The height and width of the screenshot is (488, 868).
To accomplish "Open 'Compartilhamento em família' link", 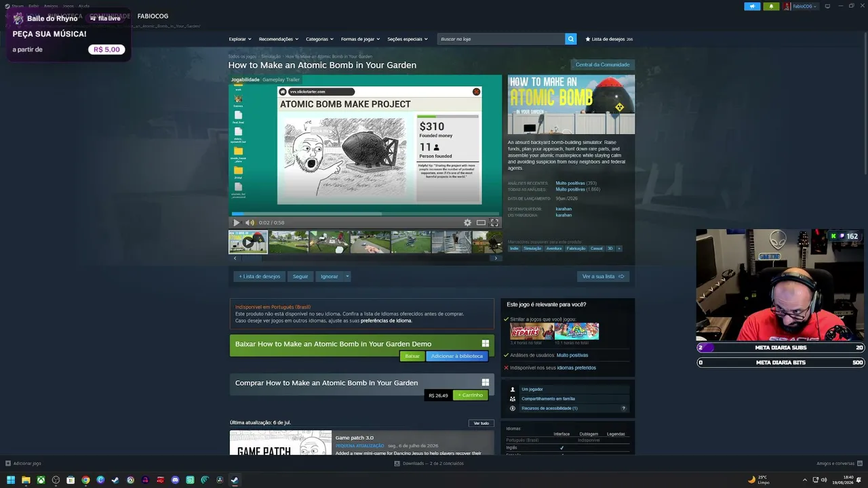I will (548, 399).
